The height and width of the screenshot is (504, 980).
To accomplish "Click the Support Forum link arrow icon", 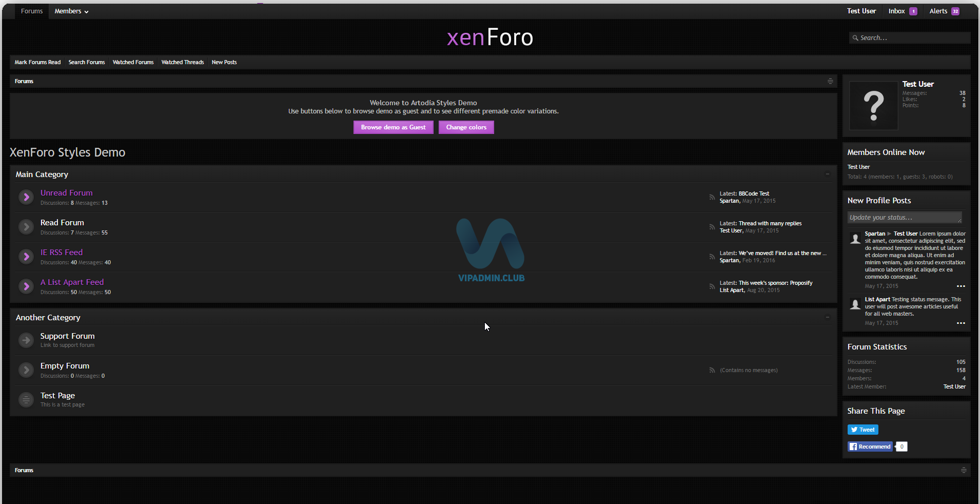I will (x=26, y=340).
